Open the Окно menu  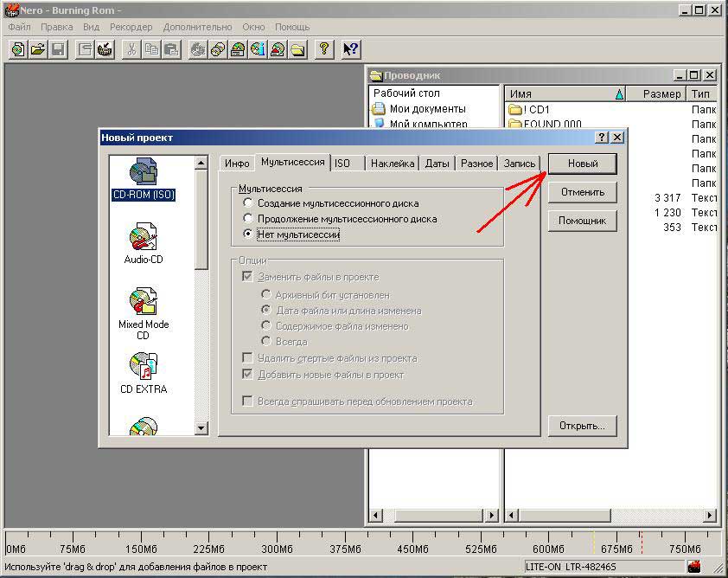253,27
